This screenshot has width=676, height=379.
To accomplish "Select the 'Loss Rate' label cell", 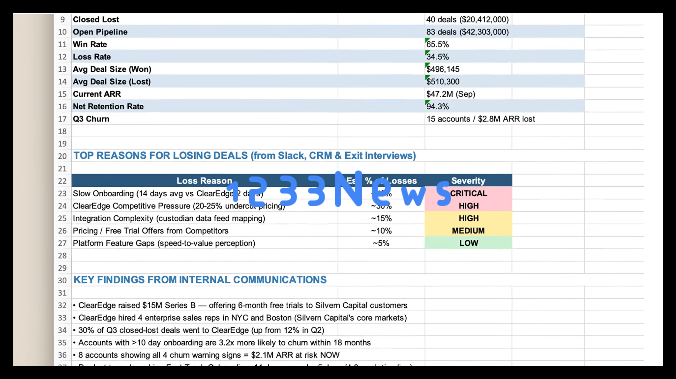I will click(x=205, y=57).
